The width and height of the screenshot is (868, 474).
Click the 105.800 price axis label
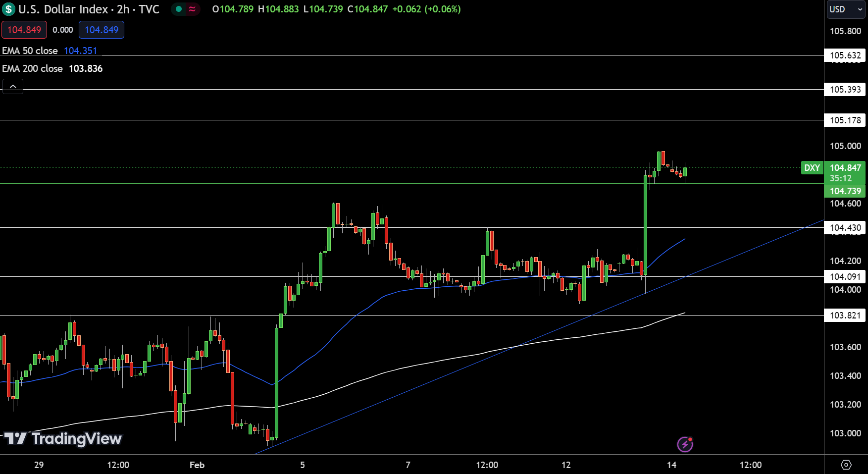tap(845, 31)
